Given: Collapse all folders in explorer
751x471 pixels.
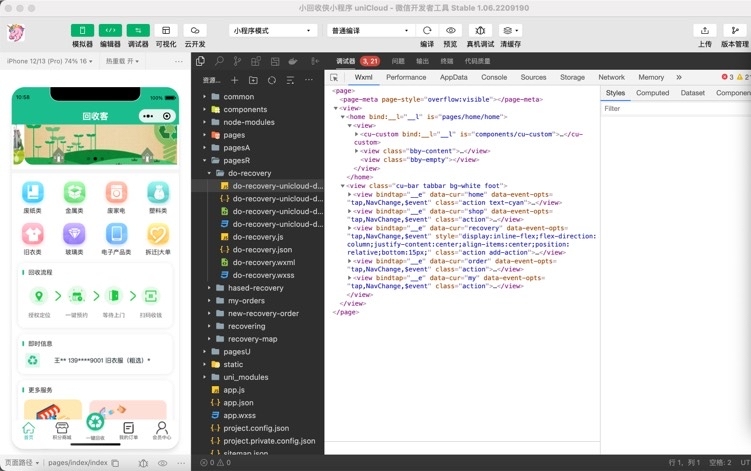Looking at the screenshot, I should [290, 80].
